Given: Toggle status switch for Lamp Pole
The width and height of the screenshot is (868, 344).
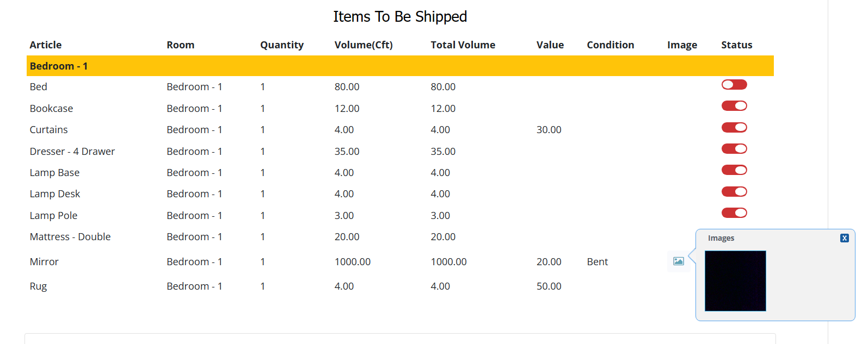Looking at the screenshot, I should (x=734, y=212).
